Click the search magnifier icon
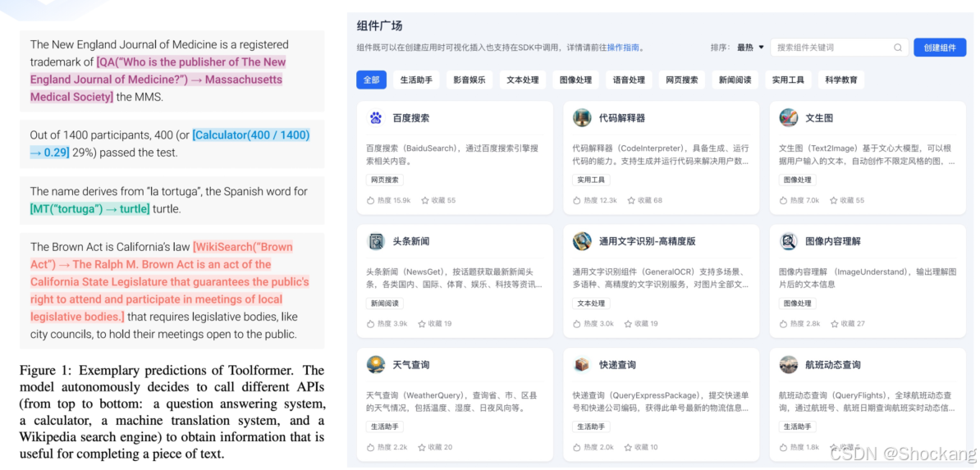Image resolution: width=980 pixels, height=470 pixels. (897, 48)
